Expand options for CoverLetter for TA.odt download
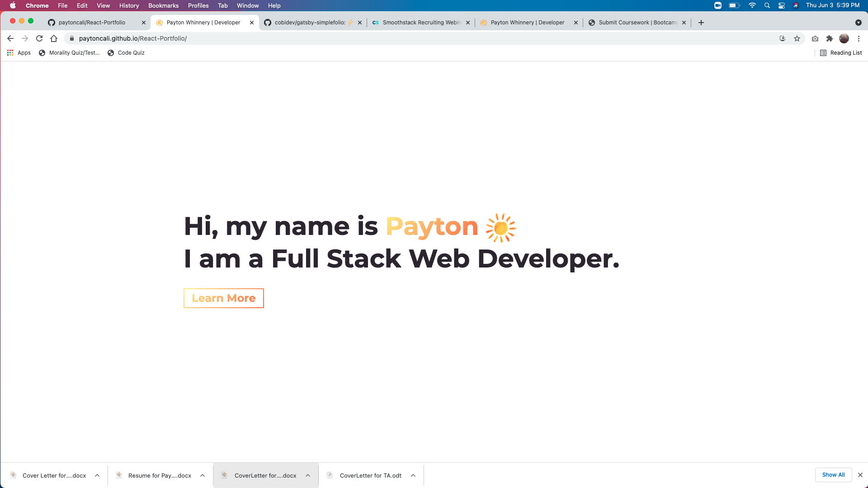The image size is (868, 488). point(413,475)
